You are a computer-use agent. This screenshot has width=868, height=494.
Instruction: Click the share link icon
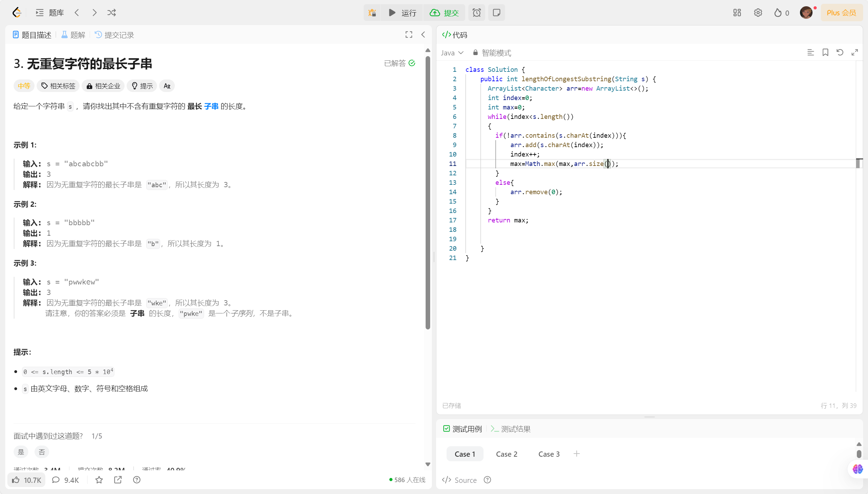pos(118,480)
